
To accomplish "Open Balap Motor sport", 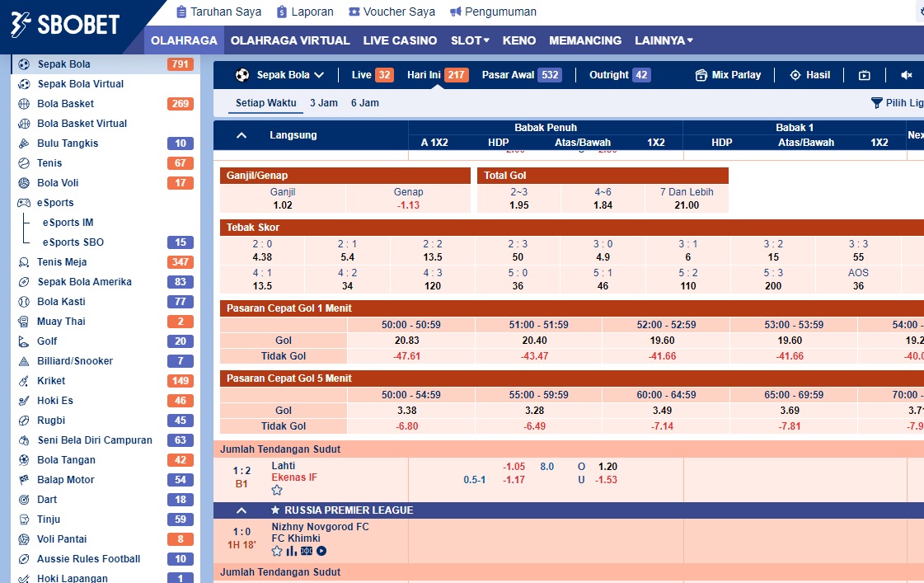I will tap(106, 480).
